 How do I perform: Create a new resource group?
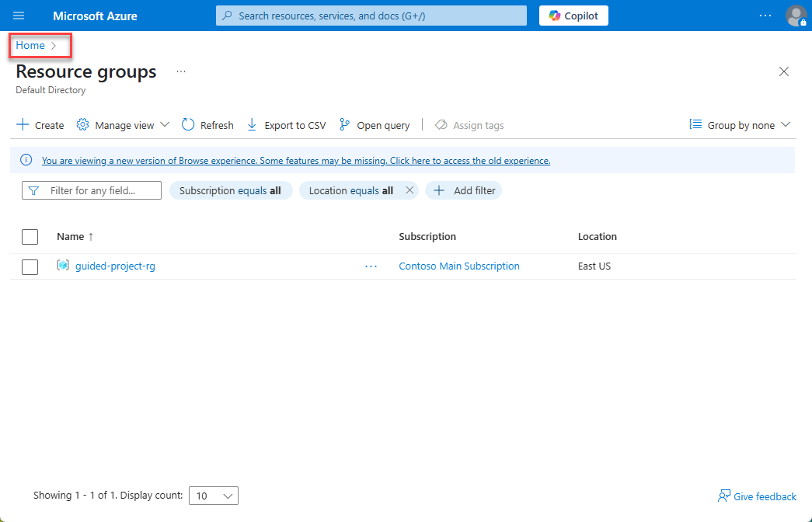[x=40, y=125]
